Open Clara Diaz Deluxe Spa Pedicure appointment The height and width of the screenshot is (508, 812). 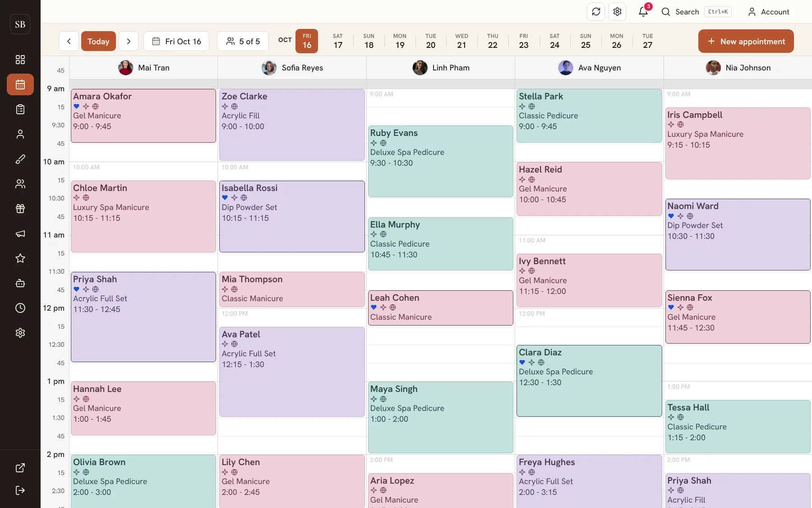coord(589,381)
